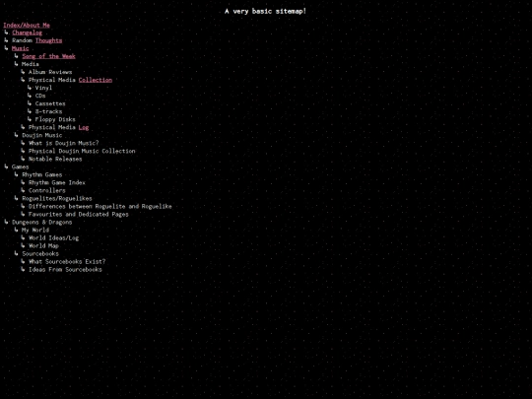Open the Index/About Me link
Image resolution: width=532 pixels, height=399 pixels.
click(27, 25)
